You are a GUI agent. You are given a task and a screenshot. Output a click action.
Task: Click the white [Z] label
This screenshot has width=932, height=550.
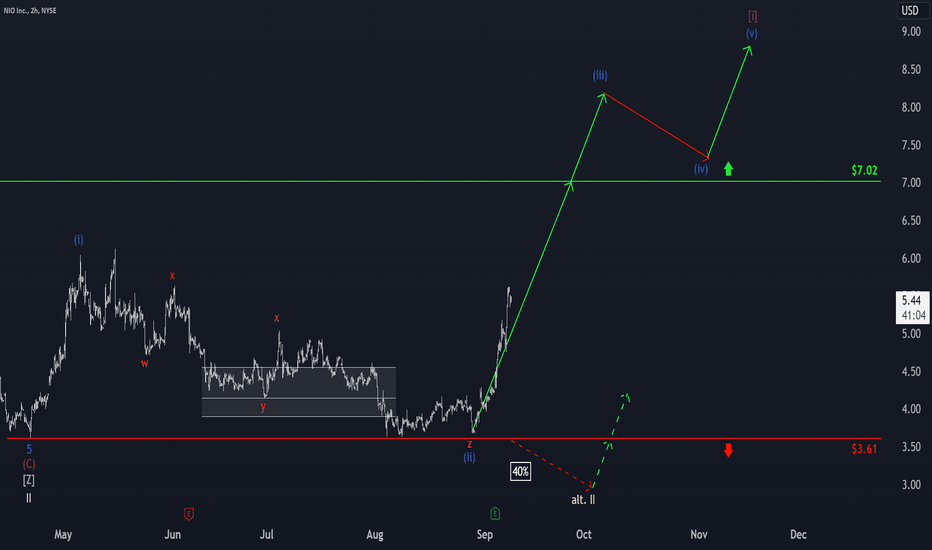click(x=29, y=480)
